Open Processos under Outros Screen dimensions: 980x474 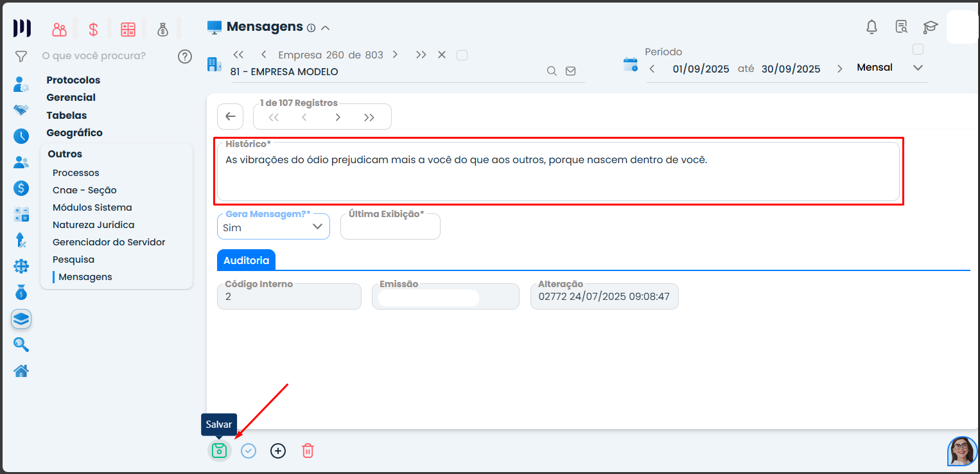(x=76, y=173)
